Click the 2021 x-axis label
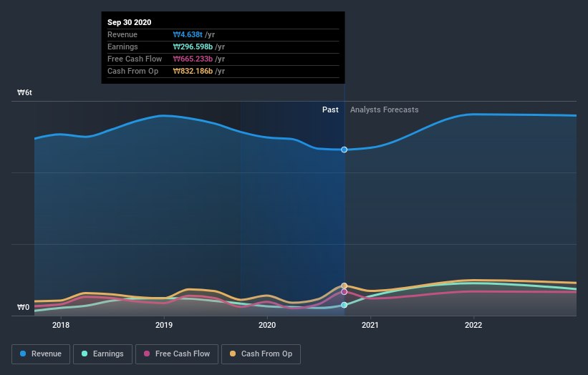 [370, 325]
